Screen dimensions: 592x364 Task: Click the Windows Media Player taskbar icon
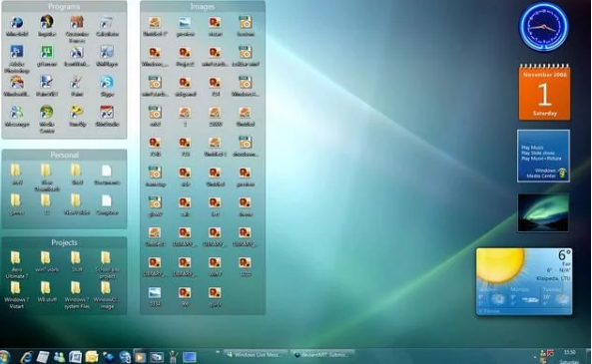click(x=140, y=356)
